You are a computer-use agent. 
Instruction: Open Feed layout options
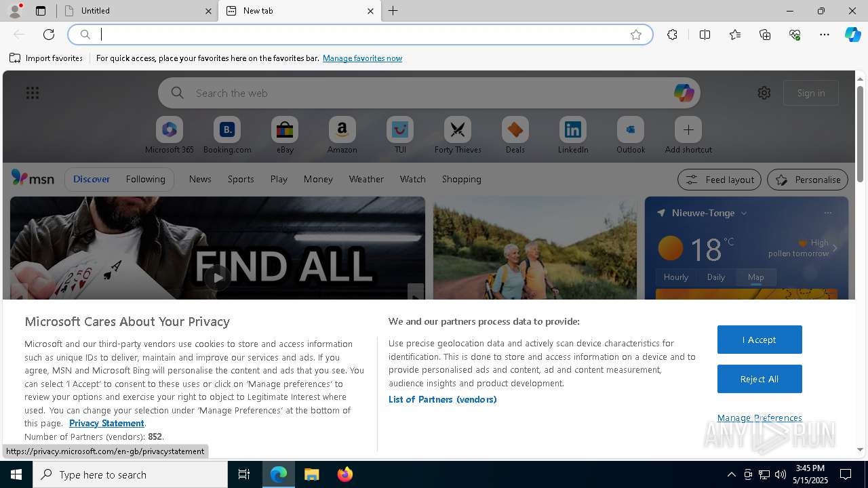click(x=720, y=180)
